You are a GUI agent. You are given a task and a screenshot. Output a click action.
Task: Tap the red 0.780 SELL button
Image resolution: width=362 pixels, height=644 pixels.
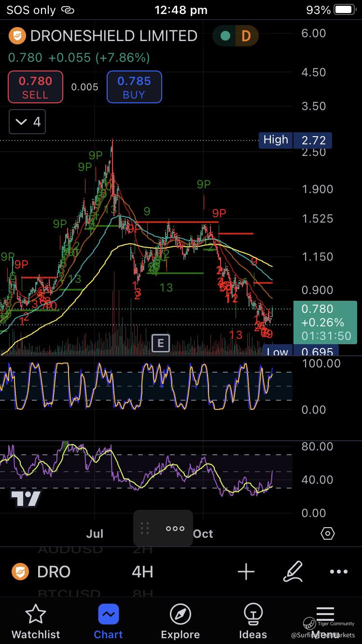(35, 87)
